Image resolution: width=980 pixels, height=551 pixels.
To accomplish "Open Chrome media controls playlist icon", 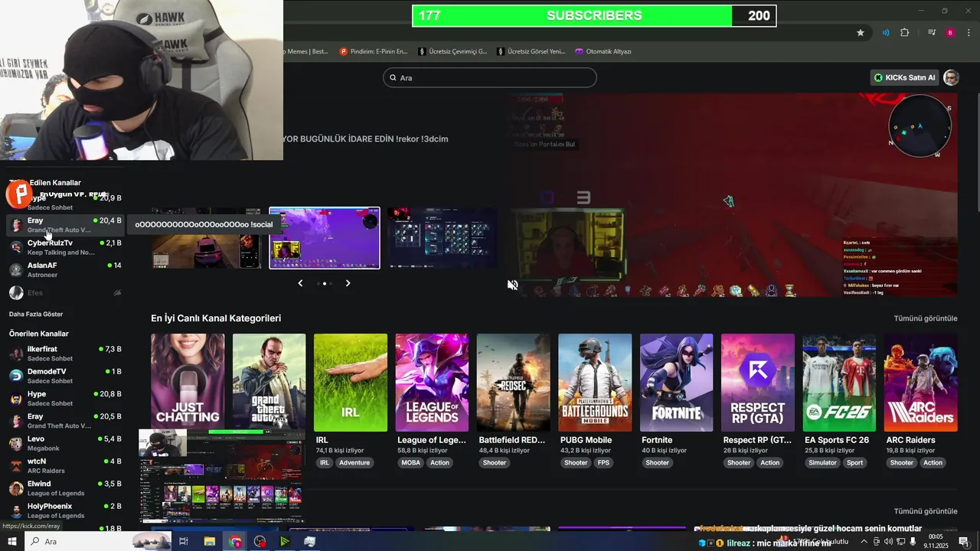I will click(x=932, y=33).
